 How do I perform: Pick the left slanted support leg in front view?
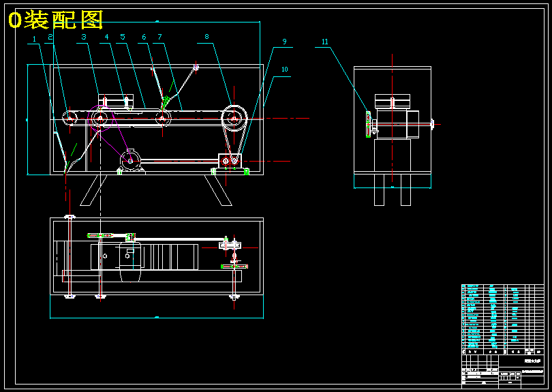coord(93,190)
